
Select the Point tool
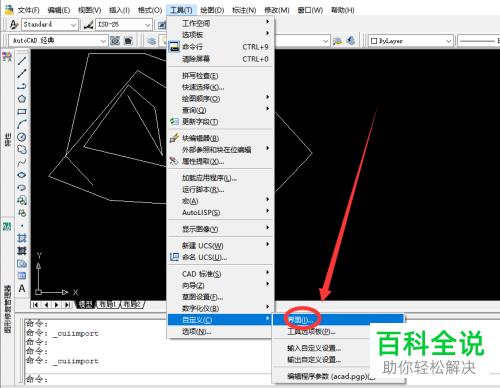[x=22, y=226]
